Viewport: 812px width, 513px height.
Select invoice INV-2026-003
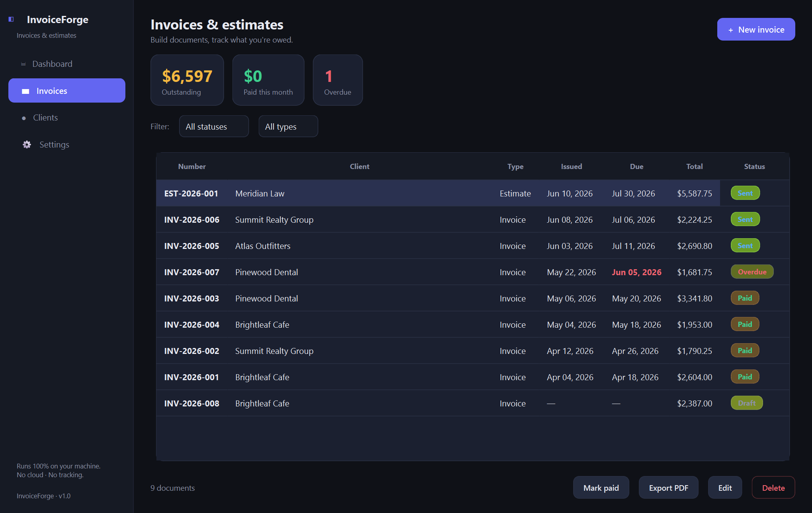472,298
